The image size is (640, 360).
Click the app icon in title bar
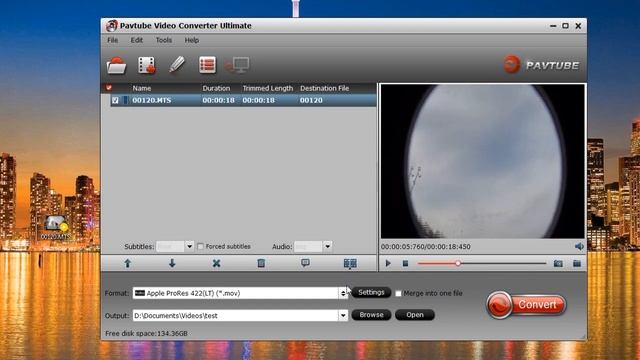111,26
